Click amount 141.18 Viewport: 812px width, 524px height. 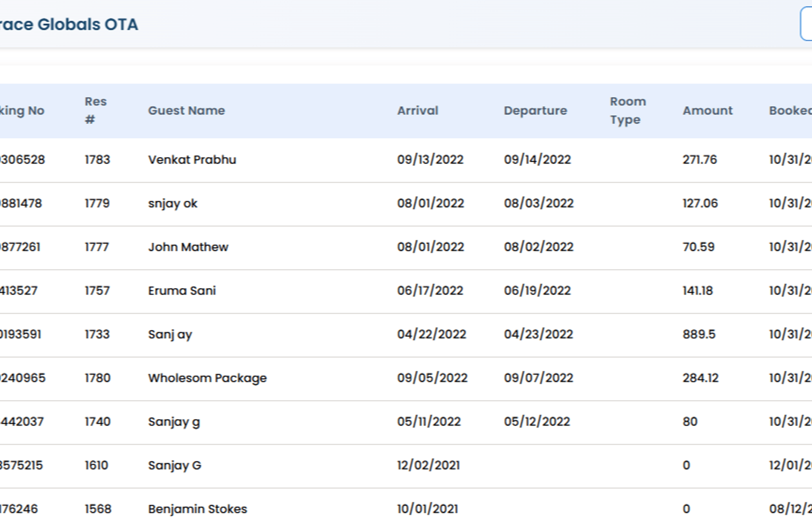(x=698, y=290)
